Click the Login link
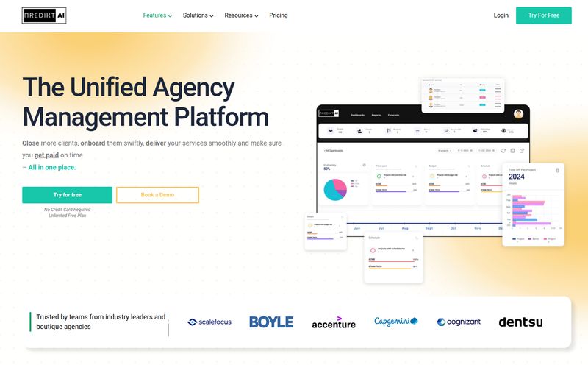The width and height of the screenshot is (588, 365). pos(501,15)
